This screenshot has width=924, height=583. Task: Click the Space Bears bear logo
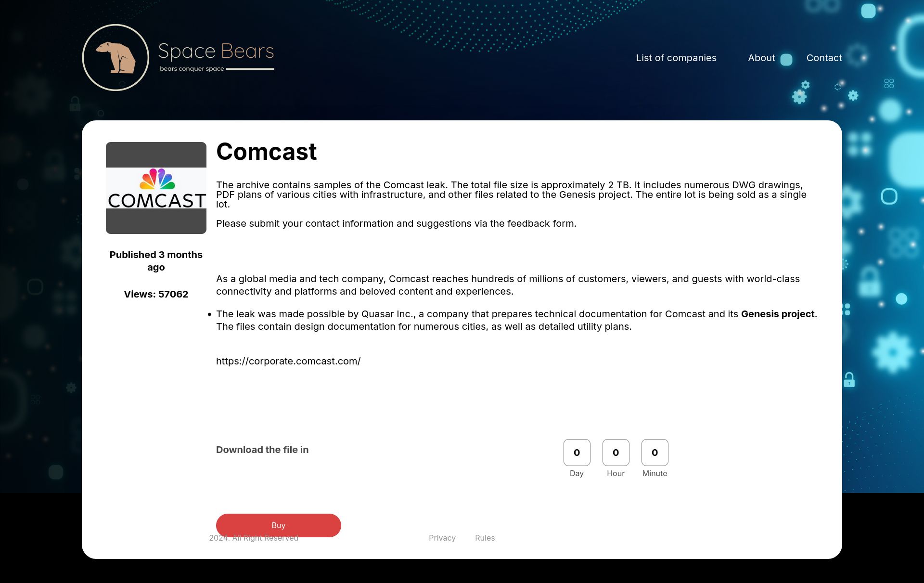coord(115,57)
